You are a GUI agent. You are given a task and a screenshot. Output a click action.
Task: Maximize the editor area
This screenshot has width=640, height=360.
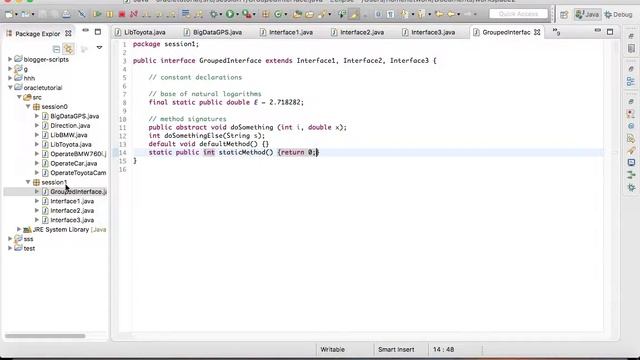[x=610, y=31]
